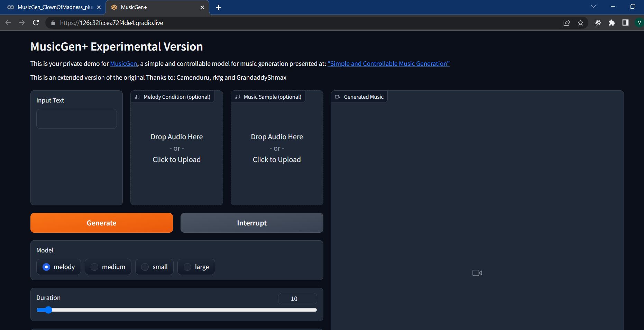Switch to MusicGen_ClownOfMadness Colab tab

click(x=53, y=7)
